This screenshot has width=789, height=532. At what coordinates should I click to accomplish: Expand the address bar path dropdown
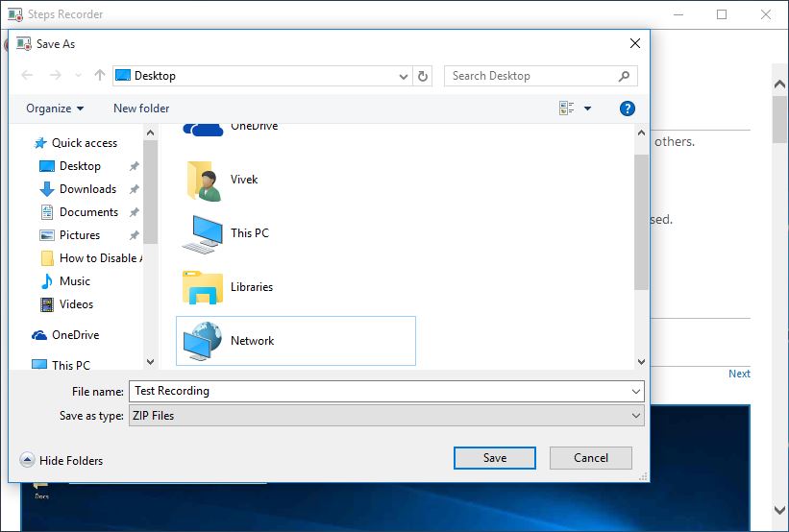click(x=403, y=77)
